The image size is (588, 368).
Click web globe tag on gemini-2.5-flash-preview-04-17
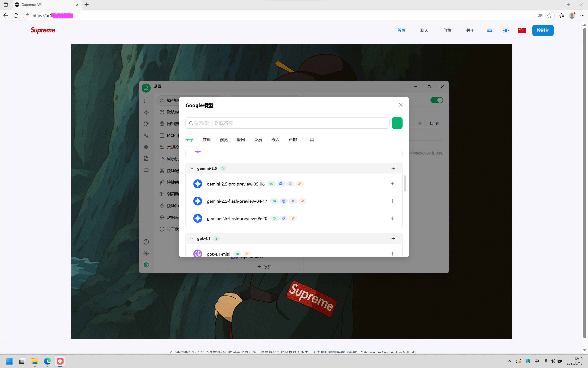(x=283, y=201)
